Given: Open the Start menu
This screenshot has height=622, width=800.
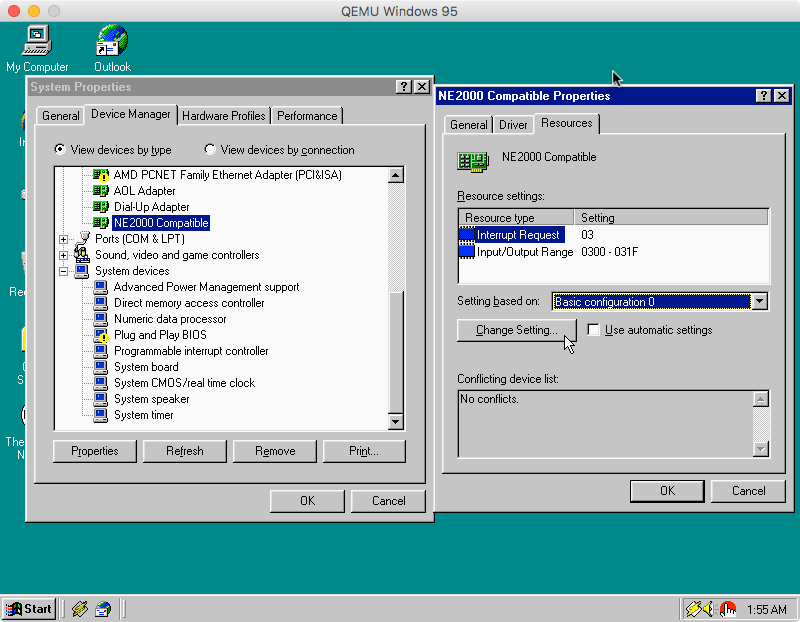Looking at the screenshot, I should tap(29, 609).
